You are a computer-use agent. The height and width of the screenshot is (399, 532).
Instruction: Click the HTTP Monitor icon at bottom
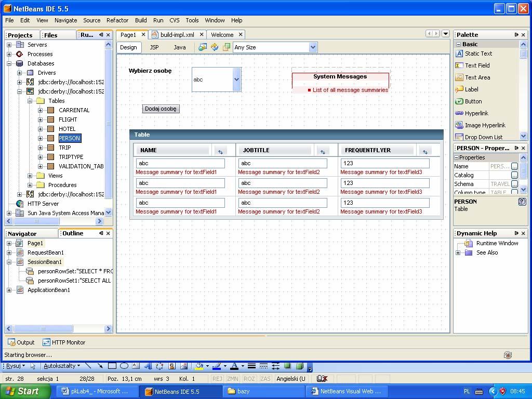[x=46, y=342]
